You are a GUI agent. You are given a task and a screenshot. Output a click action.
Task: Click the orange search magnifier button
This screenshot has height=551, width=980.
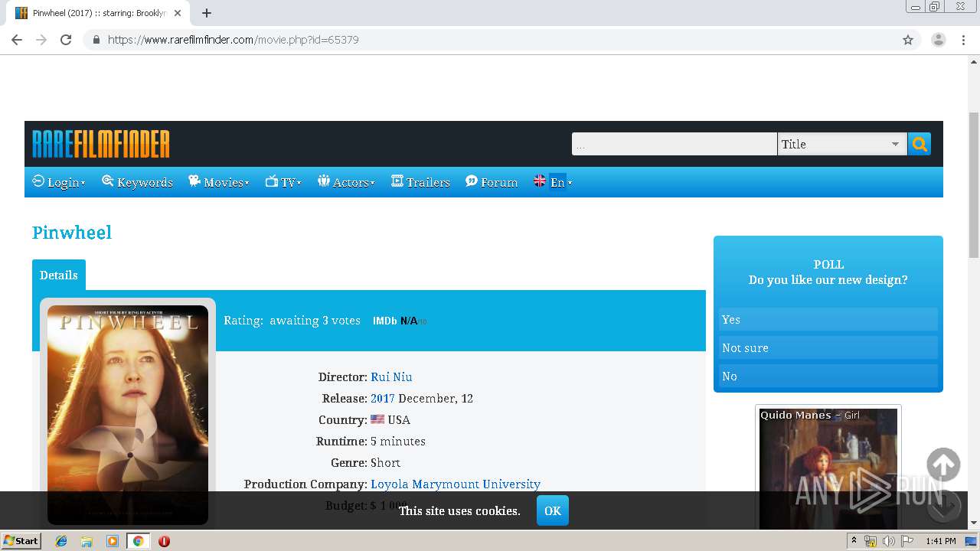[920, 144]
